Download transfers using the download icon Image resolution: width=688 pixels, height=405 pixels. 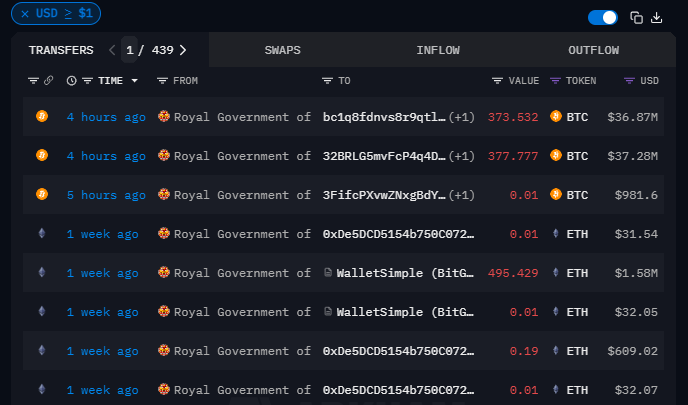click(x=656, y=18)
